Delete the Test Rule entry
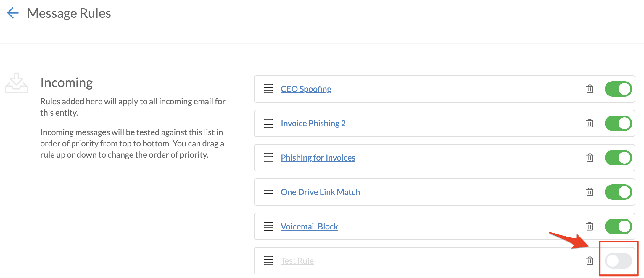 [590, 261]
